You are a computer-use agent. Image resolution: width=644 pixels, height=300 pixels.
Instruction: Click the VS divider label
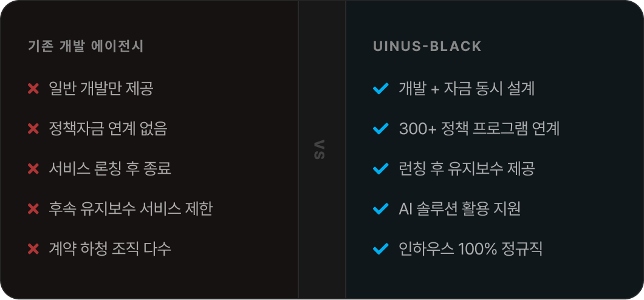coord(321,150)
